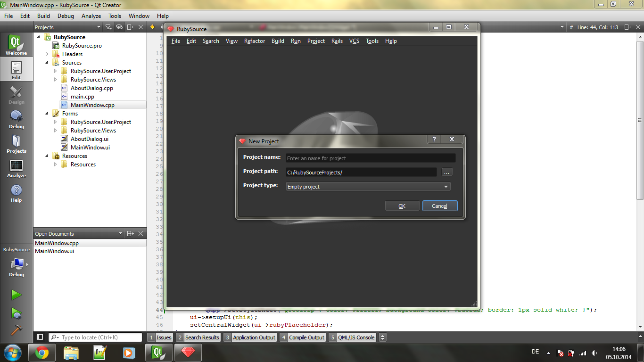Click the Project name input field

coord(371,158)
